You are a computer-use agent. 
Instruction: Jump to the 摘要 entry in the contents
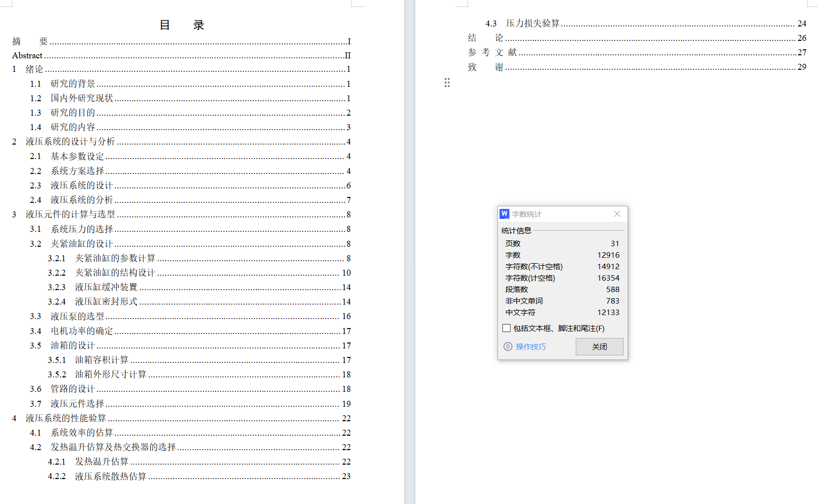tap(31, 41)
